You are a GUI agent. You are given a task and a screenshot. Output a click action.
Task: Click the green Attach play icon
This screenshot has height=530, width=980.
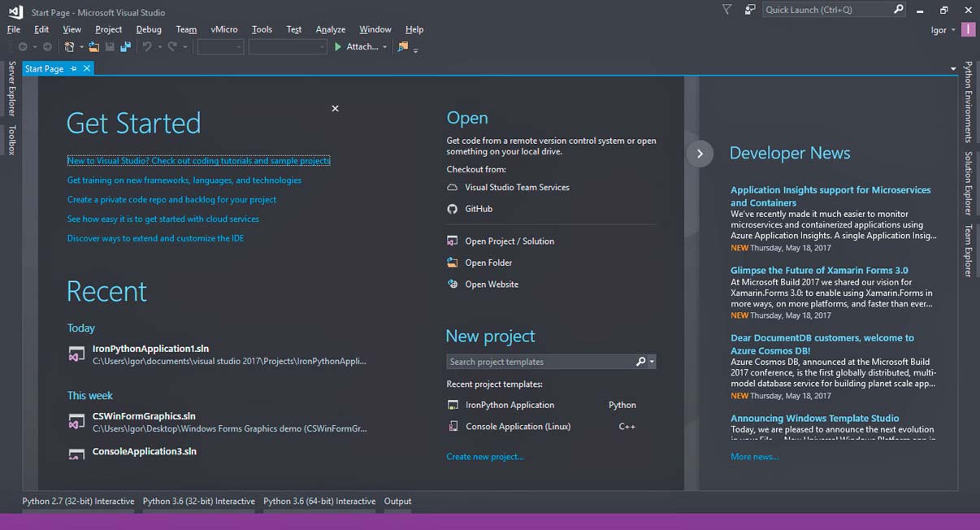338,47
